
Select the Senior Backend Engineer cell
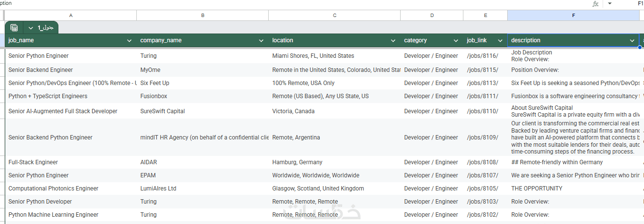71,70
